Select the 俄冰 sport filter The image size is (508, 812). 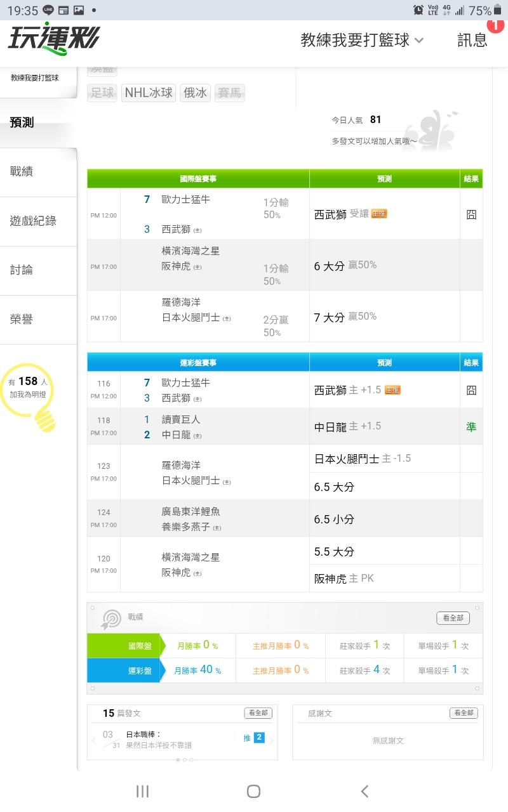pos(195,93)
